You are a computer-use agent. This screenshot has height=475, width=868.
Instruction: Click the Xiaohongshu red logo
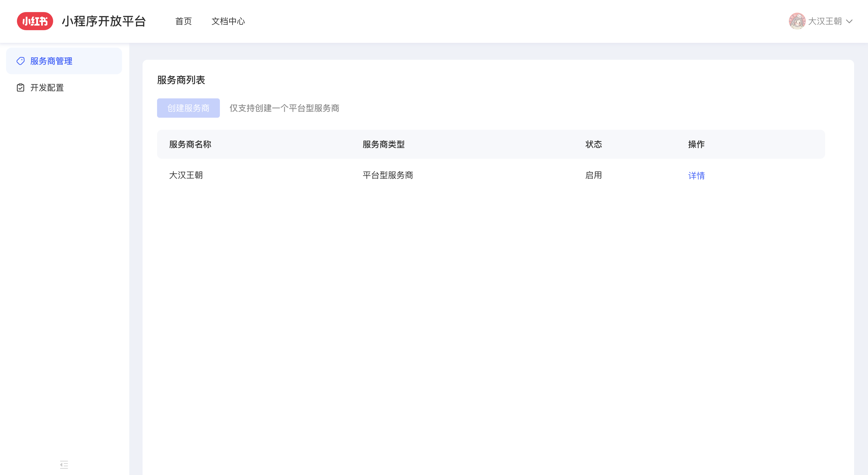click(35, 21)
